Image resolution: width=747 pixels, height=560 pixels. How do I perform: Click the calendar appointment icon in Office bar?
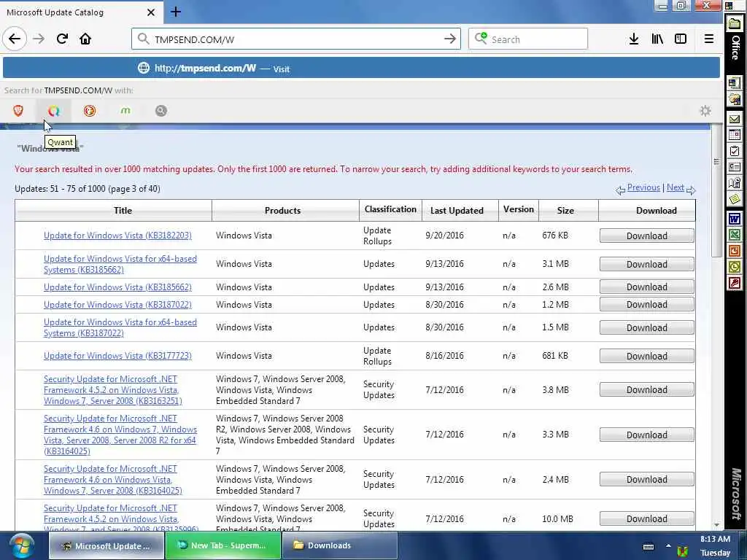734,135
